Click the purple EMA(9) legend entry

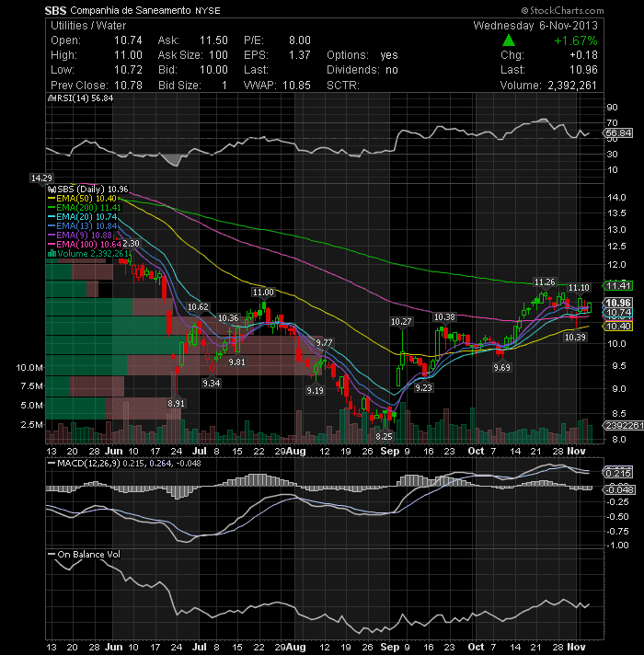(80, 236)
